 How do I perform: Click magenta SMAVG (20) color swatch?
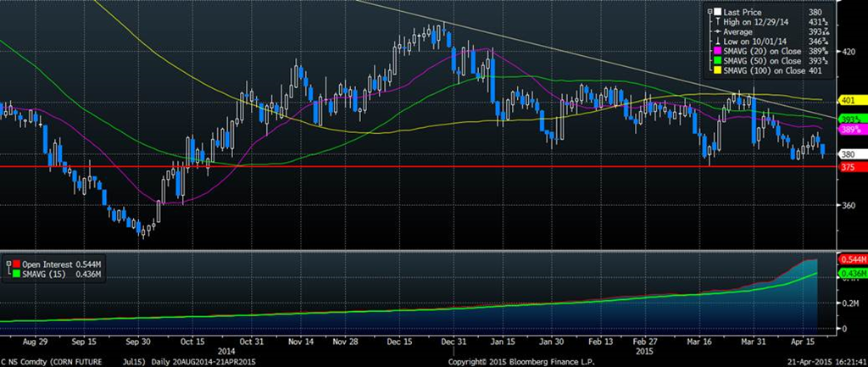[x=717, y=51]
